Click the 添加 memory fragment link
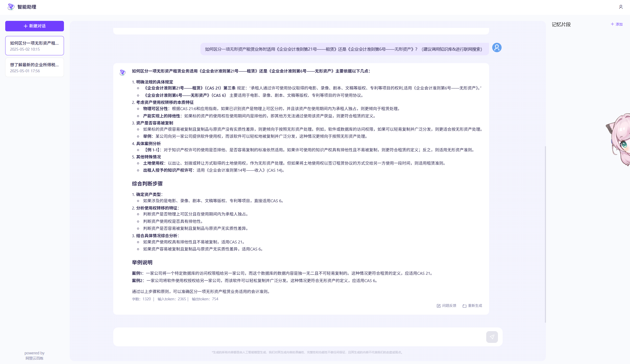 619,24
